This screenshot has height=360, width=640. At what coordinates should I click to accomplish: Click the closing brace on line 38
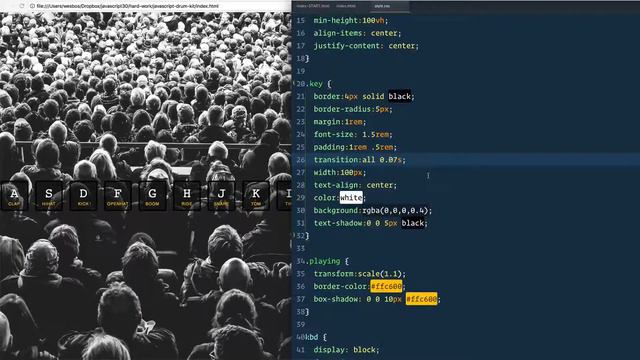[307, 311]
